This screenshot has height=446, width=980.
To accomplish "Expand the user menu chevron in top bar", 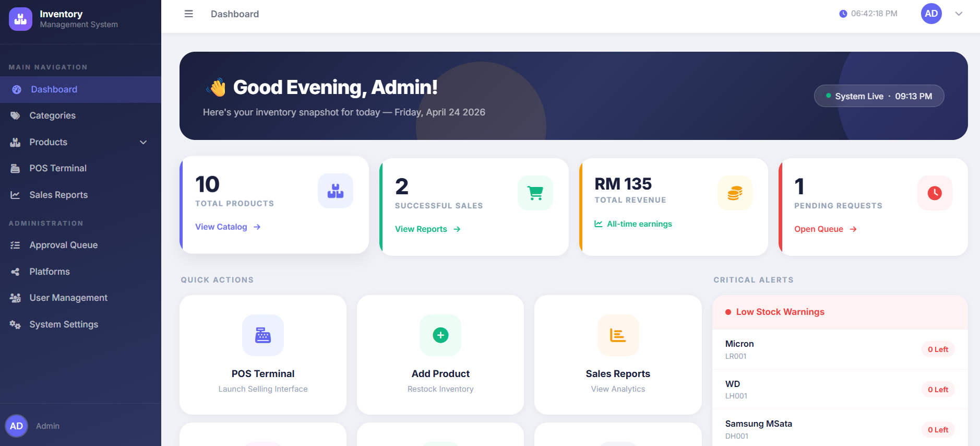I will 959,14.
